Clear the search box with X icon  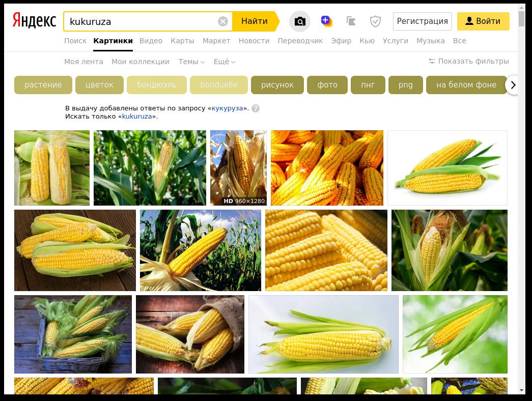tap(223, 21)
